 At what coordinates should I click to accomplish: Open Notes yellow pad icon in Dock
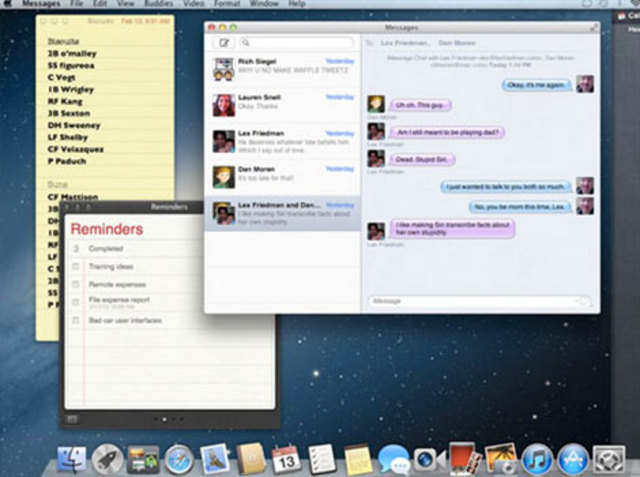(358, 460)
